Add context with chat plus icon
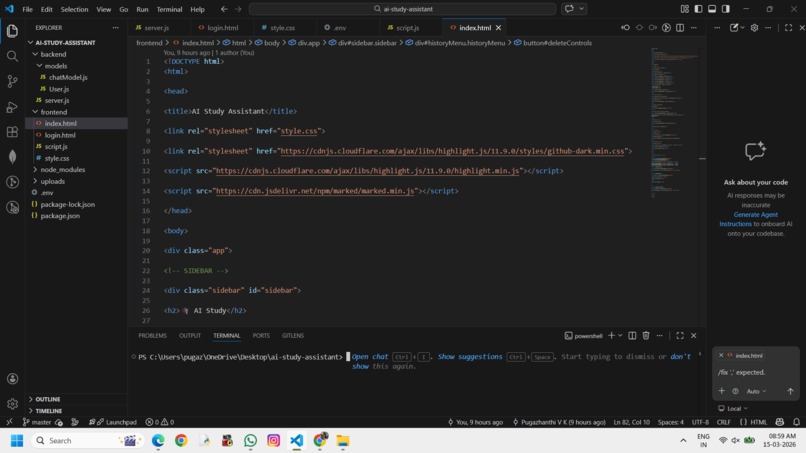 click(x=722, y=391)
